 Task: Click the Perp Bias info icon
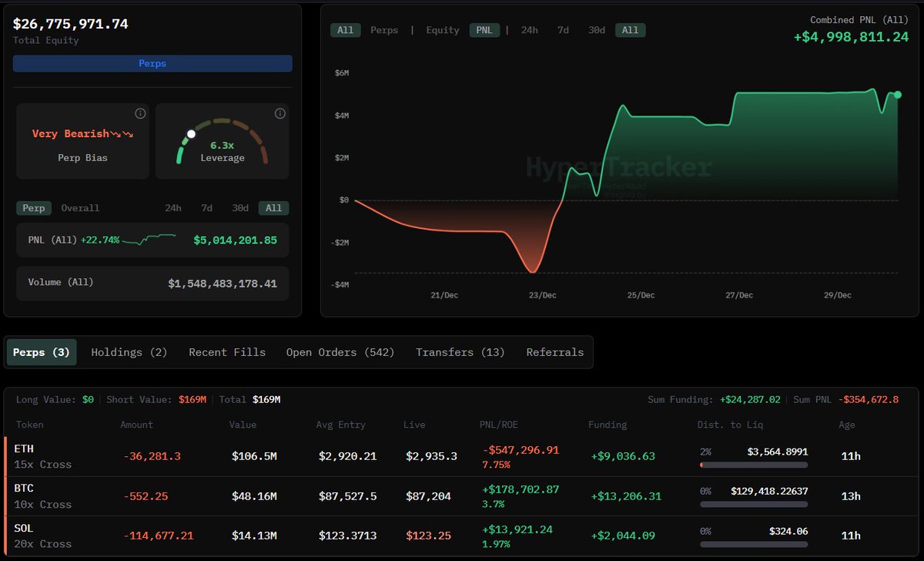pyautogui.click(x=140, y=114)
